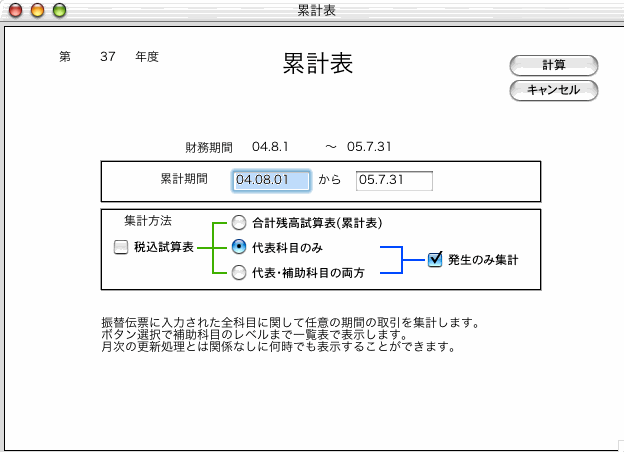Select the 合計残高試算表(累計表) radio button
The image size is (624, 452).
(x=239, y=223)
